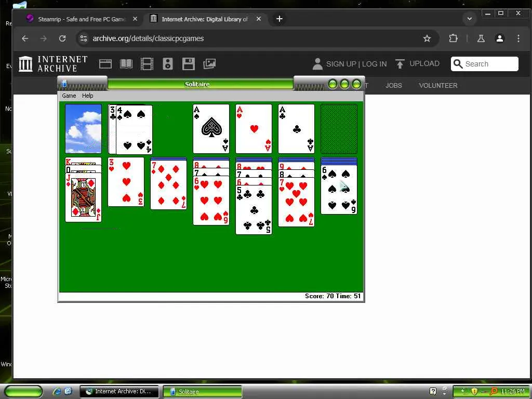
Task: Switch to the Steamrip browser tab
Action: point(82,19)
